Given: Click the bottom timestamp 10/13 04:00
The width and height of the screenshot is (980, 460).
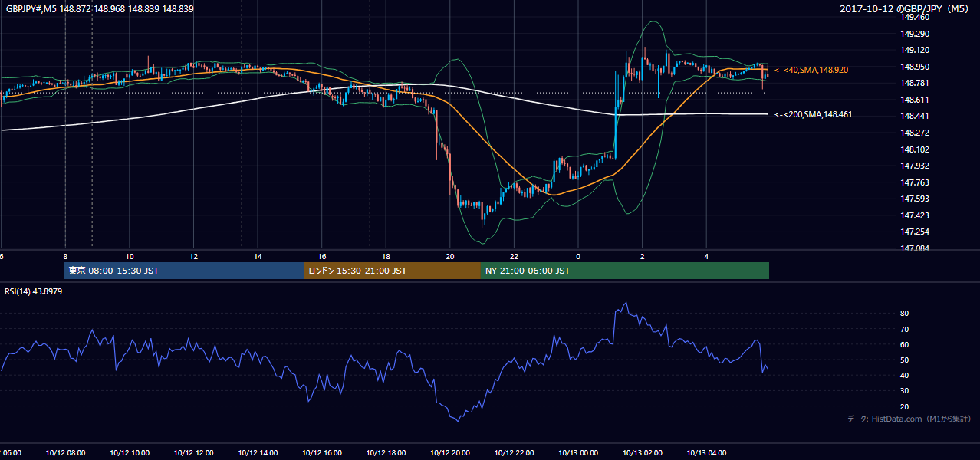Looking at the screenshot, I should pyautogui.click(x=706, y=453).
